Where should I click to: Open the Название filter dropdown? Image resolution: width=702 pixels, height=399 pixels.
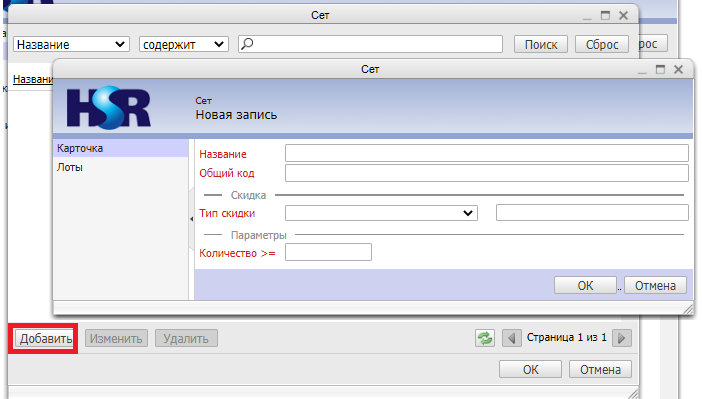tap(71, 44)
